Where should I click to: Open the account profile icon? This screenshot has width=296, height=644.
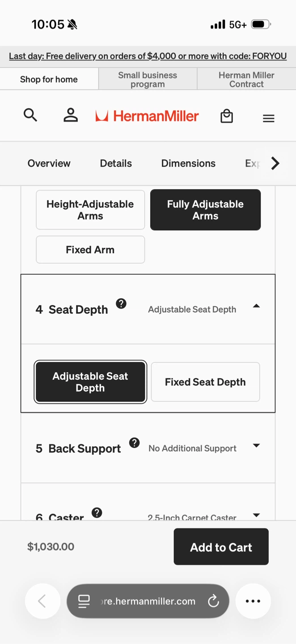point(71,115)
